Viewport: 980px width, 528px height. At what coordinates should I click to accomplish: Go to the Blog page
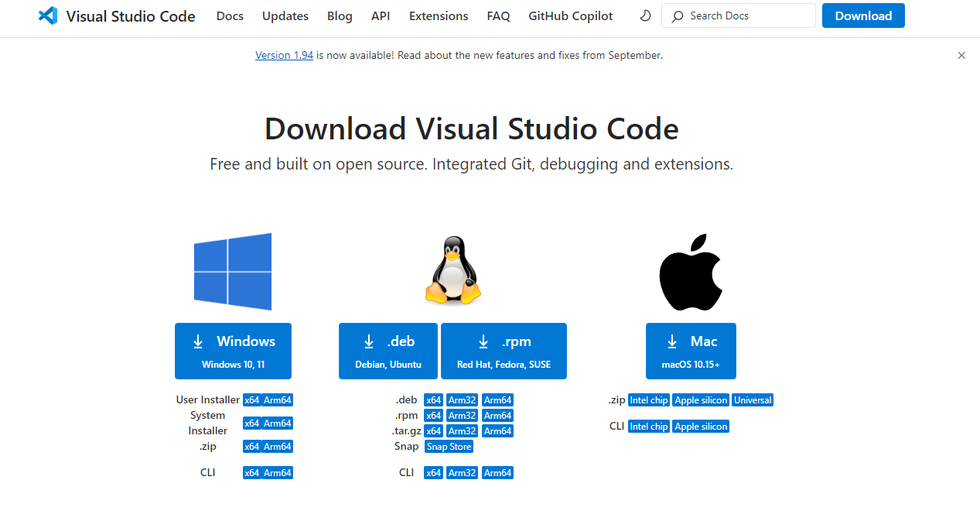point(340,15)
